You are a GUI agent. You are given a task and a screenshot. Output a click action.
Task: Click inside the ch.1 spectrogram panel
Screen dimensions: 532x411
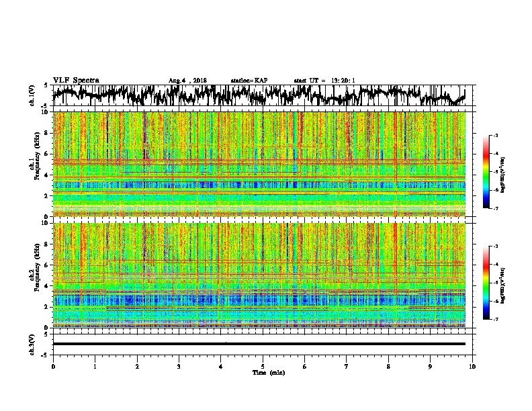(x=259, y=164)
